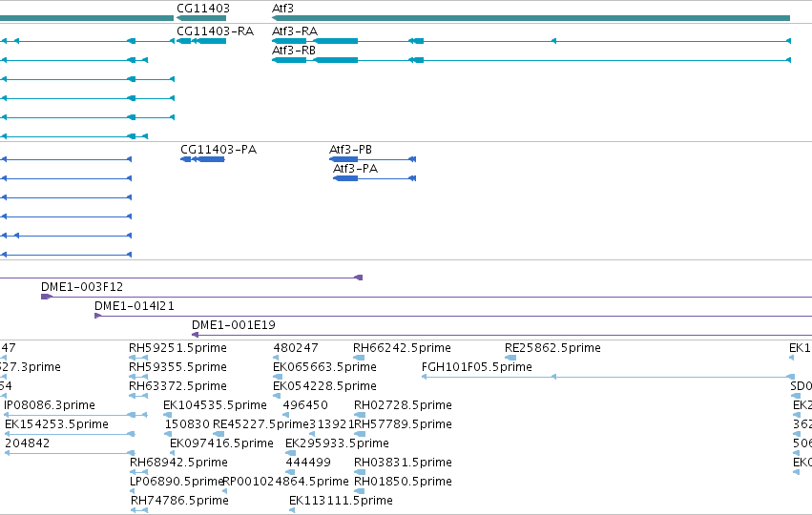Select EST EK295933.5prime
The height and width of the screenshot is (515, 812).
337,443
